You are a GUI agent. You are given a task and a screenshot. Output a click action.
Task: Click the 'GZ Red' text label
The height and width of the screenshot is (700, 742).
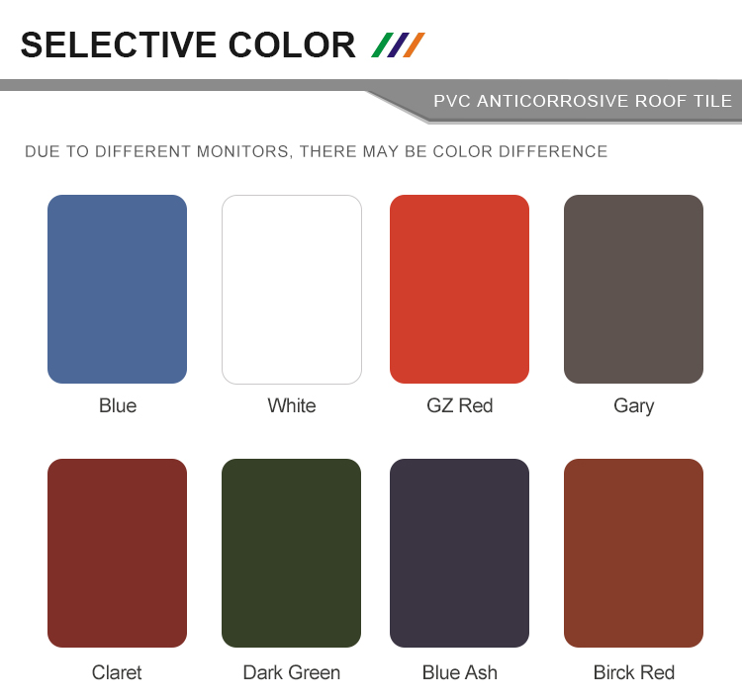pyautogui.click(x=459, y=405)
